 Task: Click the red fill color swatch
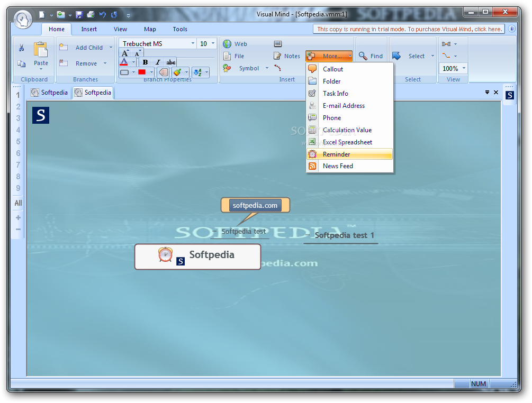coord(142,72)
